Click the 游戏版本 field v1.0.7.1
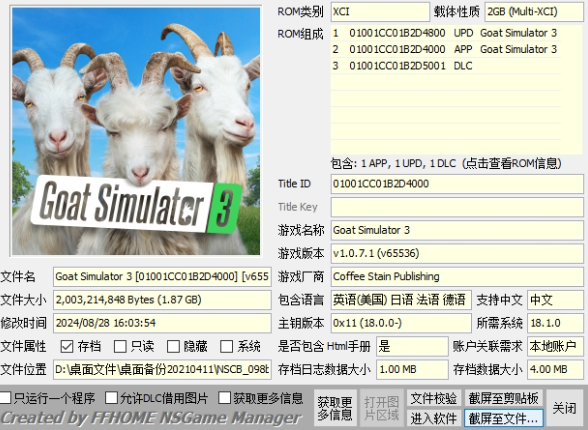 tap(457, 254)
